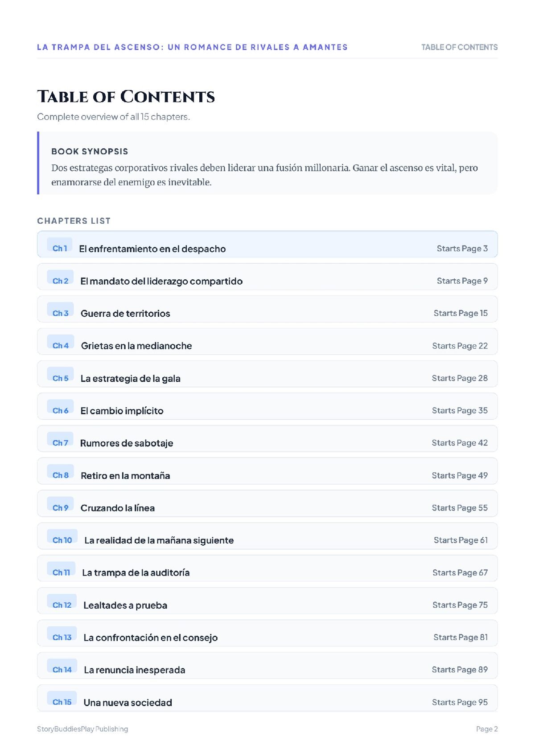Select the Book Synopsis box
This screenshot has height=756, width=535.
tap(267, 163)
